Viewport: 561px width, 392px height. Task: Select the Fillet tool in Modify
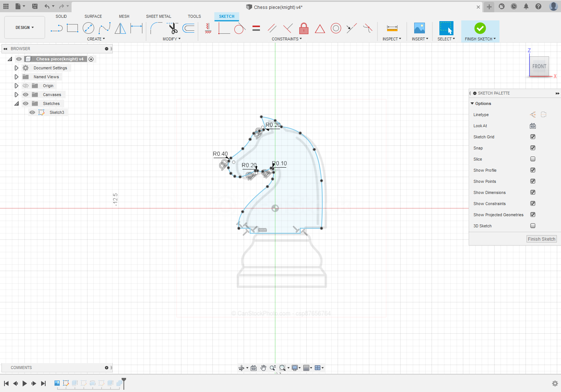coord(156,28)
